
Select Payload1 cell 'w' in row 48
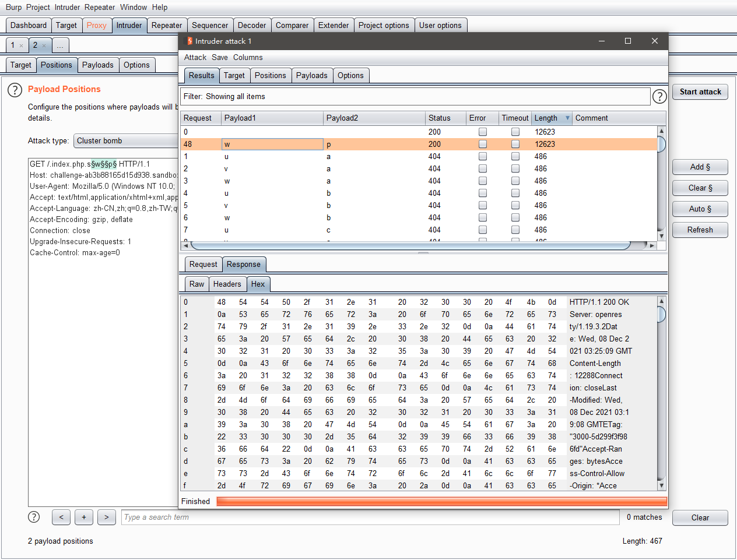click(272, 144)
